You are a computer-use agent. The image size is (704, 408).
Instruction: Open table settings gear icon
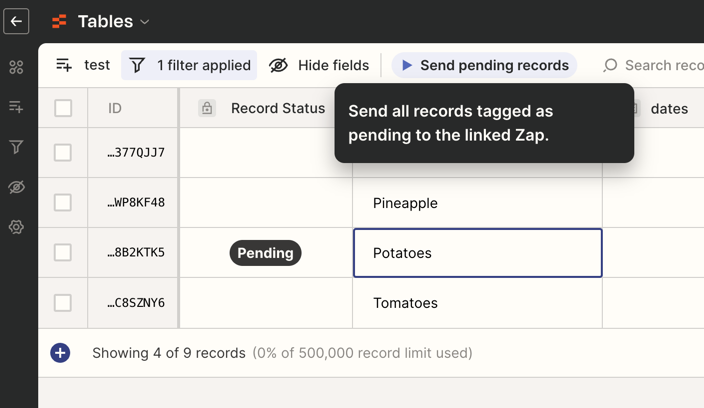click(16, 227)
